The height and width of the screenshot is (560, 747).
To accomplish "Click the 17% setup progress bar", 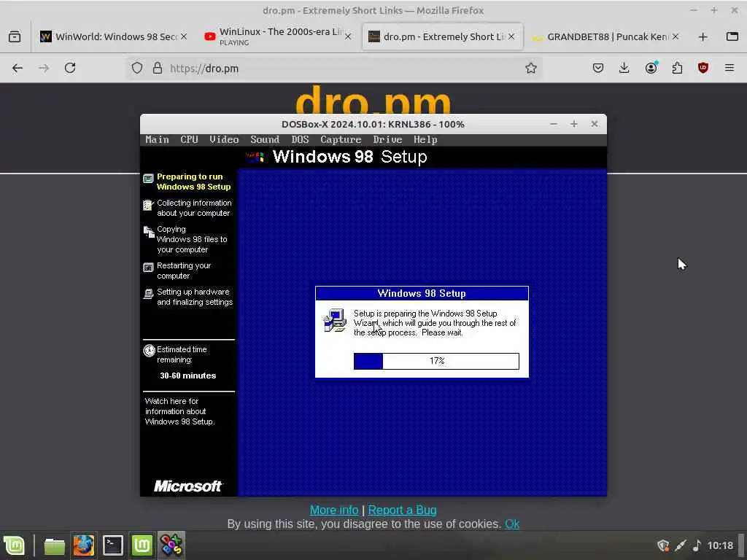I will coord(436,361).
